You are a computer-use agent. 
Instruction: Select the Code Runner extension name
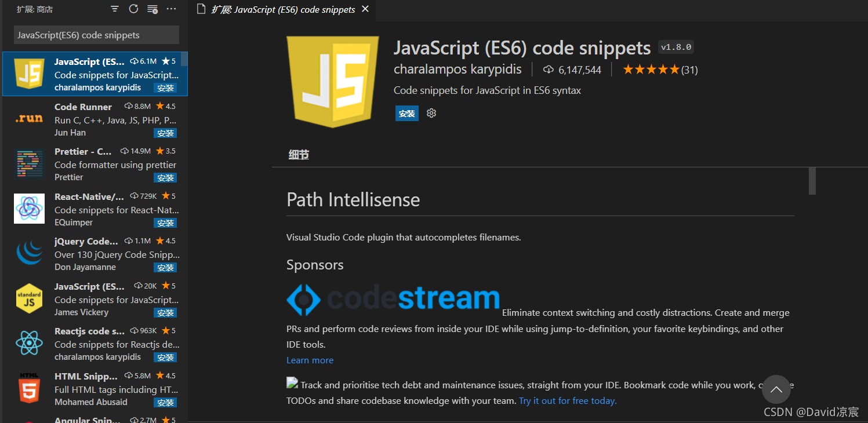[x=83, y=107]
